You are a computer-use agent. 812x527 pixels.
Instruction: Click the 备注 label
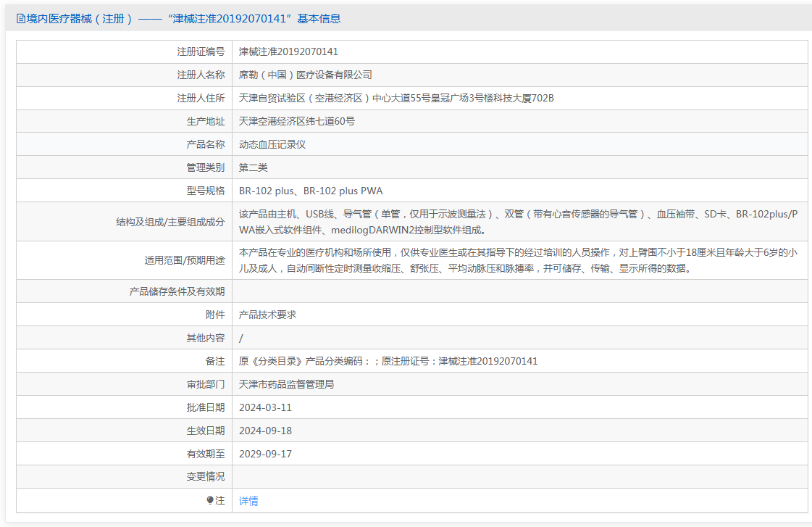(x=215, y=361)
